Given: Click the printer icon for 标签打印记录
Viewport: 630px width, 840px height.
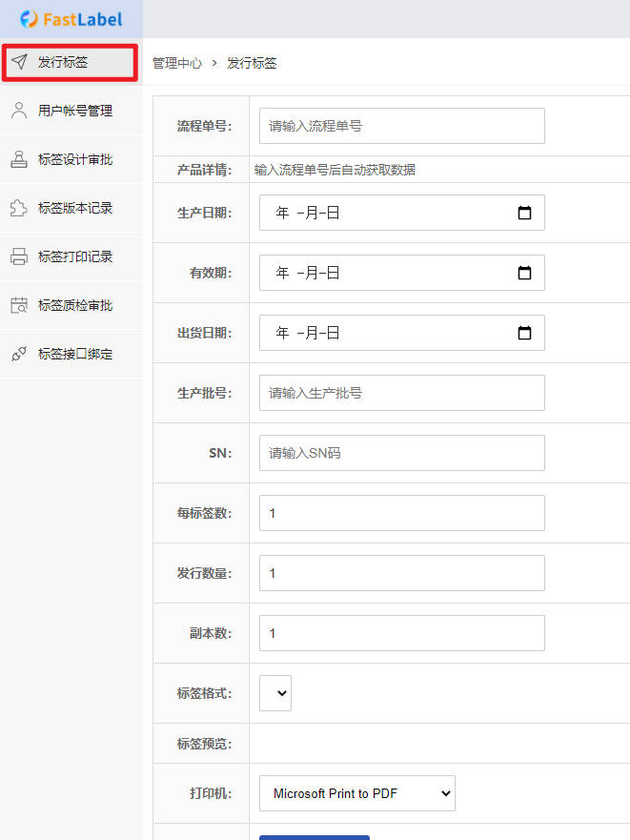Looking at the screenshot, I should click(19, 256).
